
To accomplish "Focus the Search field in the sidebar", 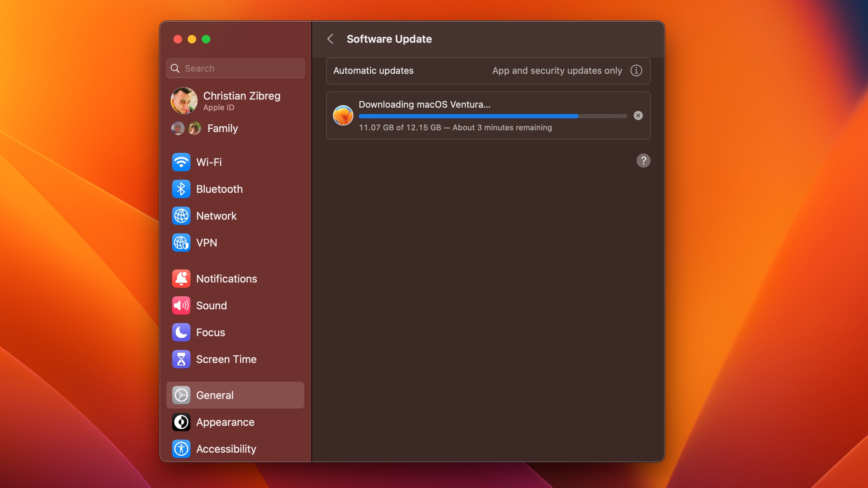I will point(235,68).
